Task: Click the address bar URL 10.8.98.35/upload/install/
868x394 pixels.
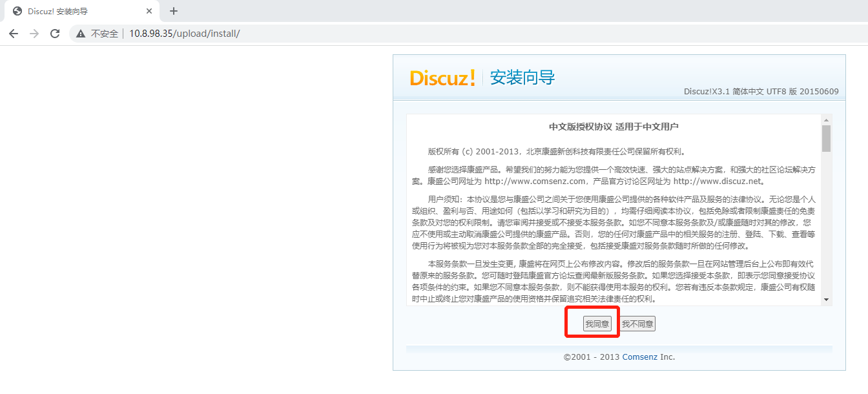Action: (184, 34)
